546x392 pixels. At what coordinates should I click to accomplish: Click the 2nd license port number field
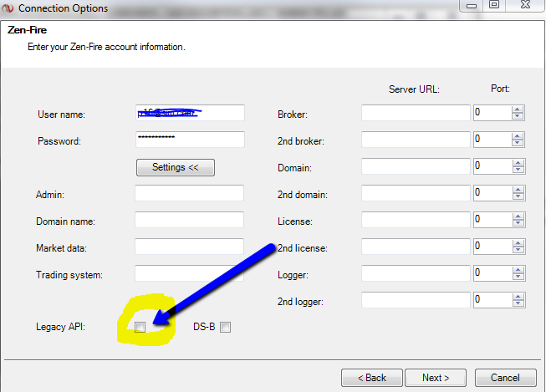(x=492, y=247)
